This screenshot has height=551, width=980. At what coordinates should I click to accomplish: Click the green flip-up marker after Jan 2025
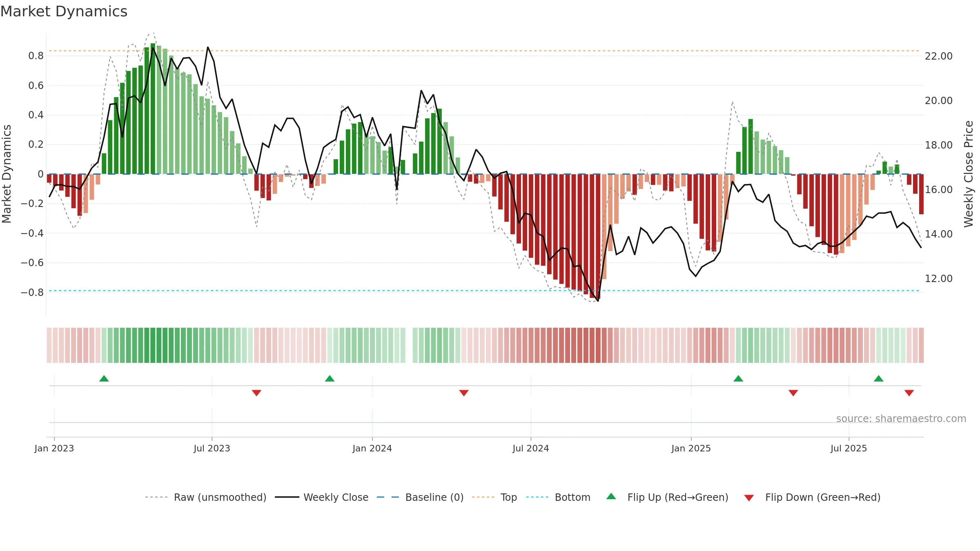tap(738, 378)
